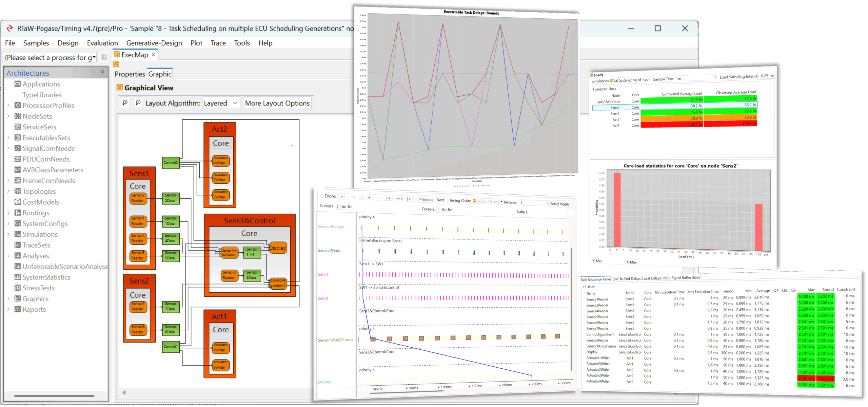
Task: Click the Topologies network icon
Action: point(18,191)
